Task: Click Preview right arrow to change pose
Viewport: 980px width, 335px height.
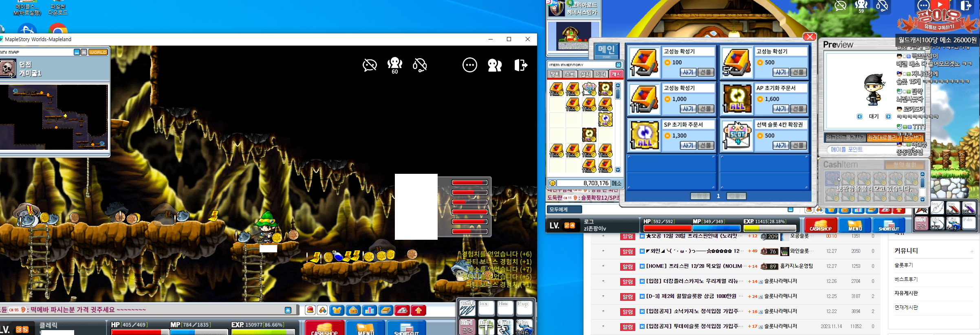Action: (888, 116)
